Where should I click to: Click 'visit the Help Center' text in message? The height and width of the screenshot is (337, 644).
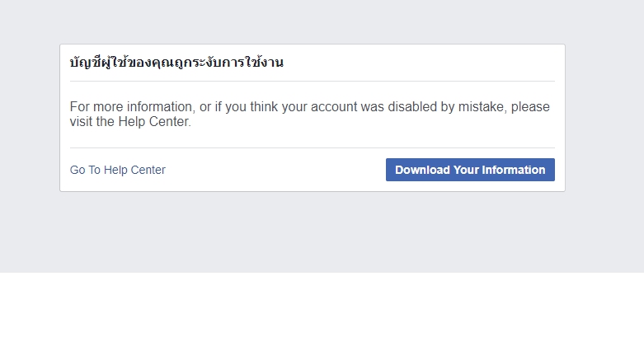[x=130, y=122]
